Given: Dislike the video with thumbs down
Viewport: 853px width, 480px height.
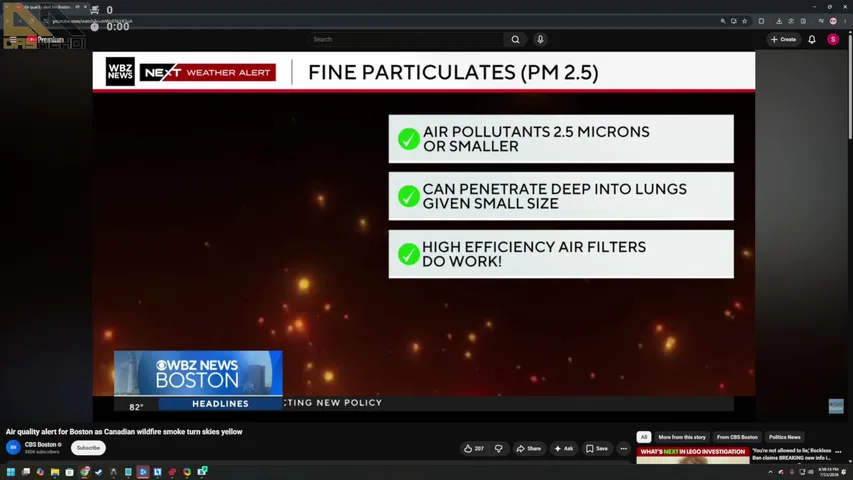Looking at the screenshot, I should pyautogui.click(x=499, y=448).
